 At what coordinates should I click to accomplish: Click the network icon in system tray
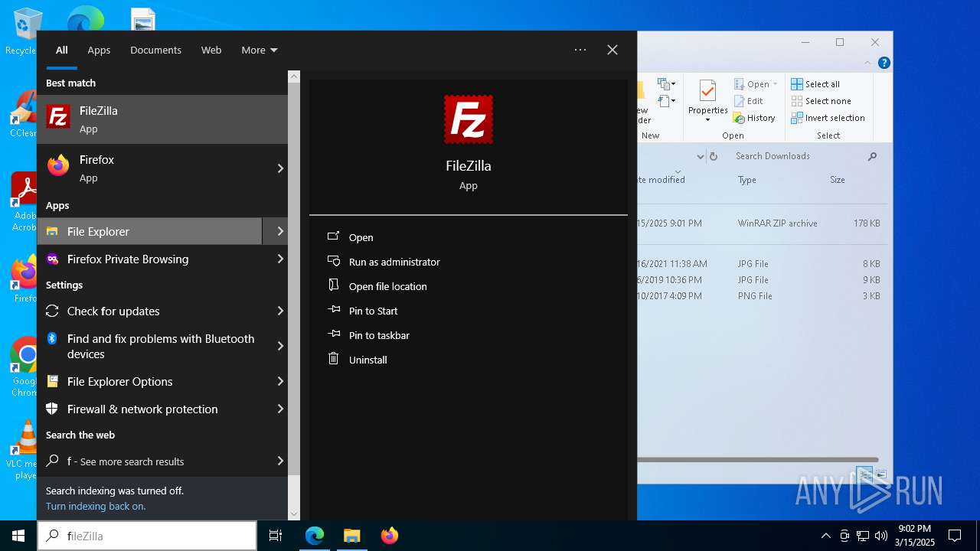(863, 536)
